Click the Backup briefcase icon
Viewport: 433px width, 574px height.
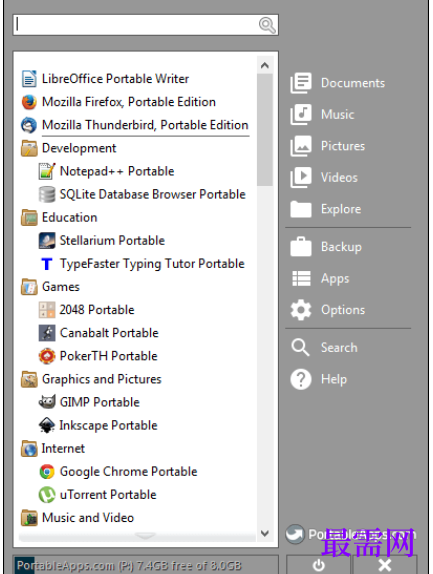tap(301, 246)
